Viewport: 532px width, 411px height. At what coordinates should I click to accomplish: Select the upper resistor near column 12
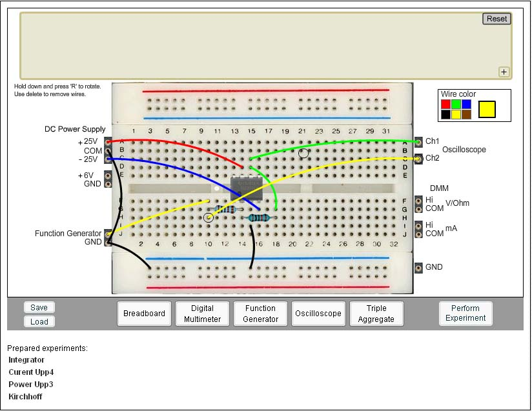(225, 209)
